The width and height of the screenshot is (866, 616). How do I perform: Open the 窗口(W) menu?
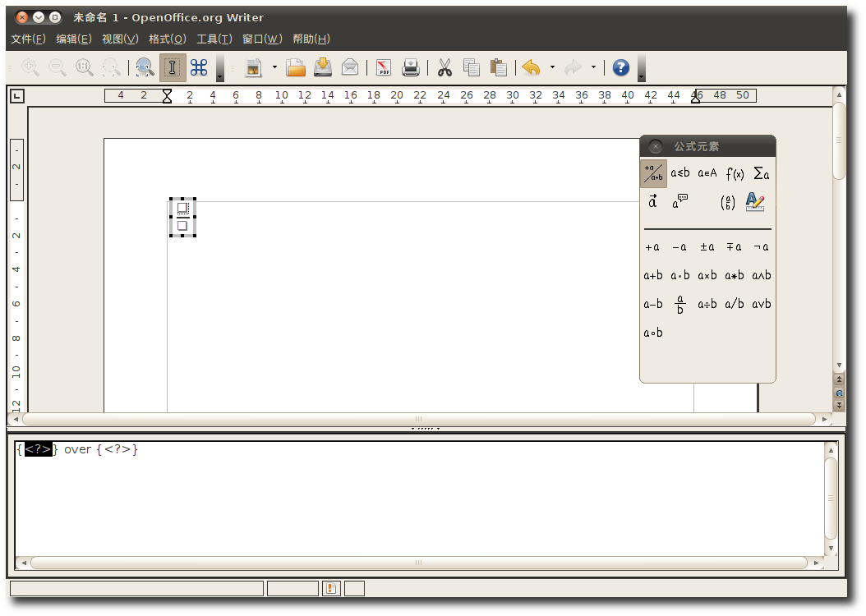262,39
